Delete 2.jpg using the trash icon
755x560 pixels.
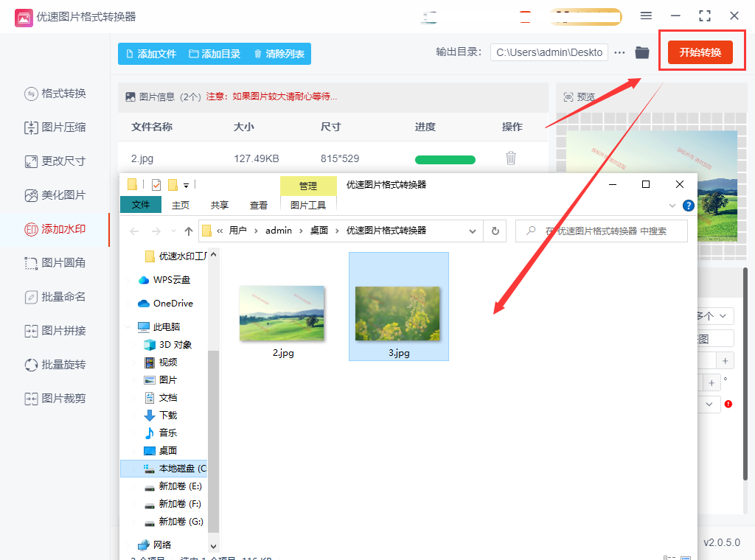(x=511, y=158)
